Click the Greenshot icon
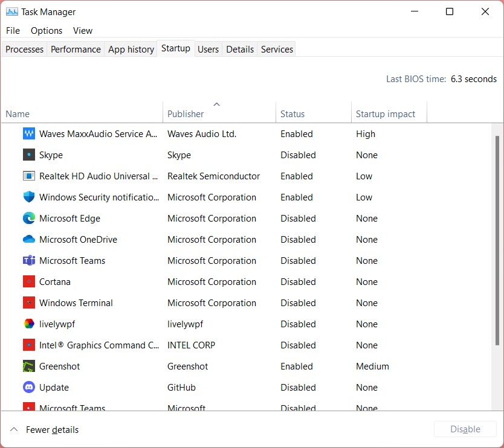This screenshot has height=448, width=504. 29,366
